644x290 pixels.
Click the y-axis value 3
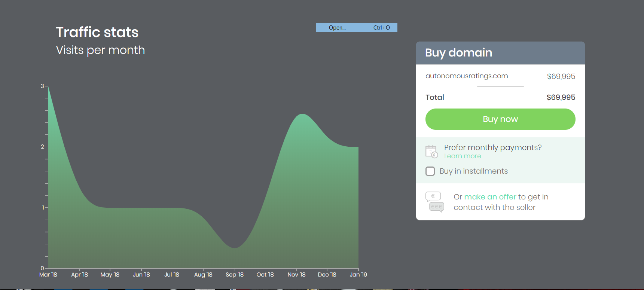coord(42,86)
